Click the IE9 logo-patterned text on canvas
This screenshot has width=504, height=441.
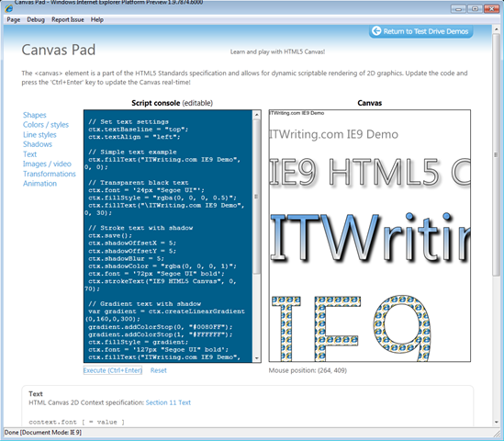[351, 328]
